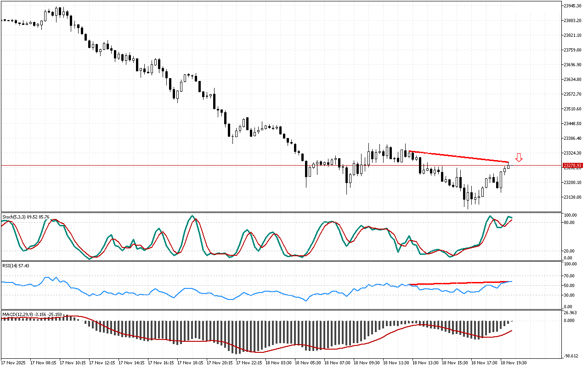
Task: Select the red trendline in RSI panel
Action: [459, 282]
